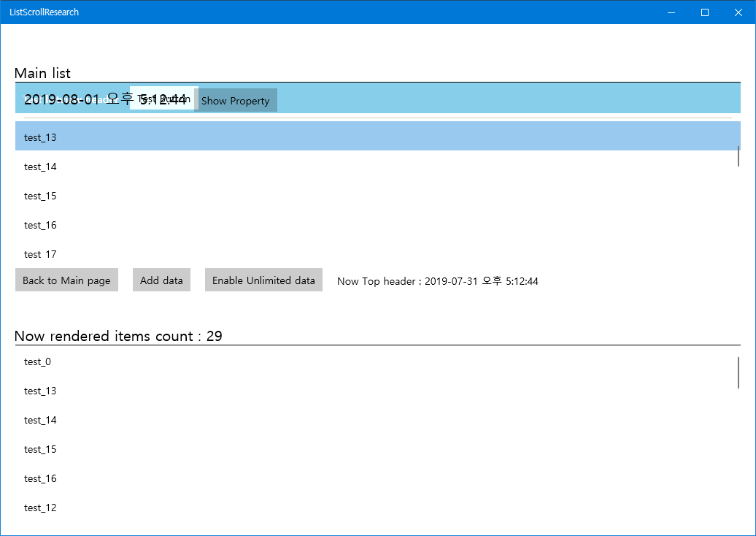Click the bottom list scrollbar thumb
This screenshot has width=756, height=536.
pos(738,372)
